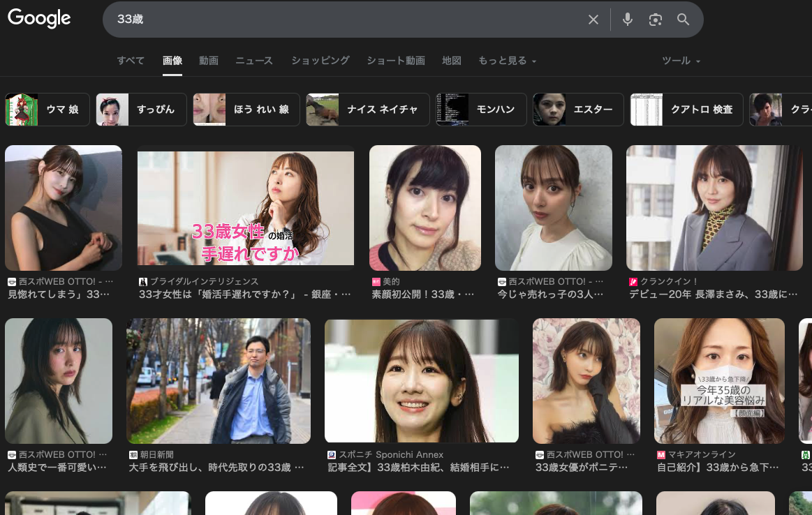Open the マキアオンライン face mask image

click(x=719, y=381)
